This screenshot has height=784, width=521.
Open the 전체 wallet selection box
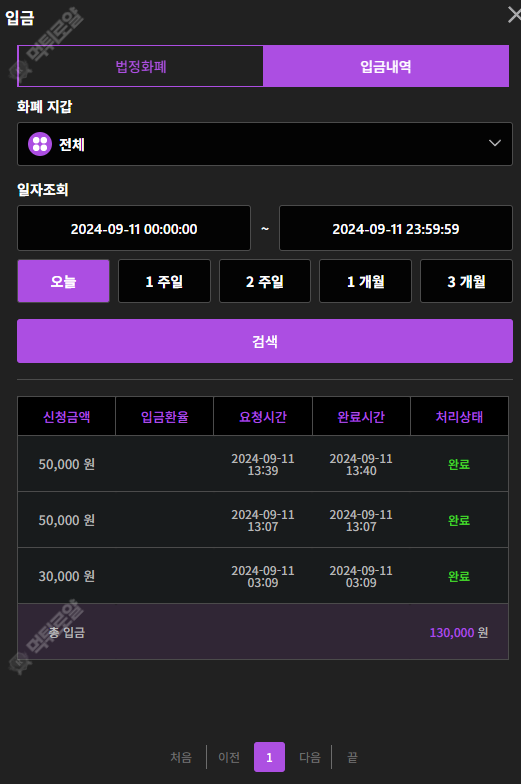pos(264,144)
